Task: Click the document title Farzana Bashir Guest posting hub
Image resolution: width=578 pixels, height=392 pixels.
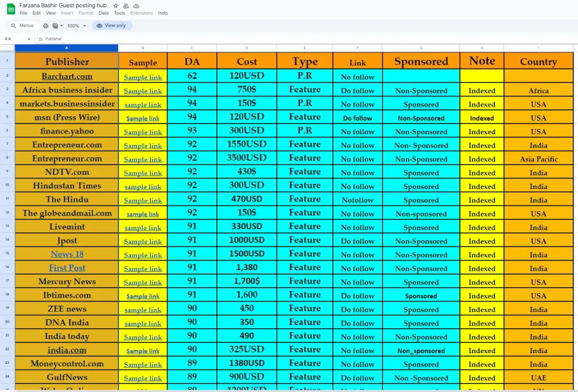Action: (63, 6)
